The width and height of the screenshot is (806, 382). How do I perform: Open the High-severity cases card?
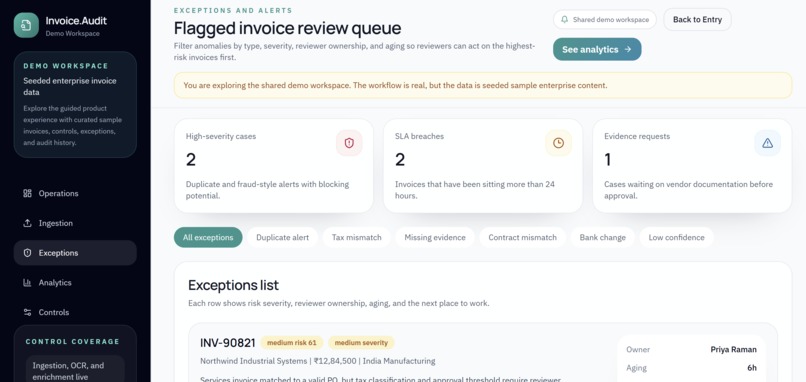(274, 166)
